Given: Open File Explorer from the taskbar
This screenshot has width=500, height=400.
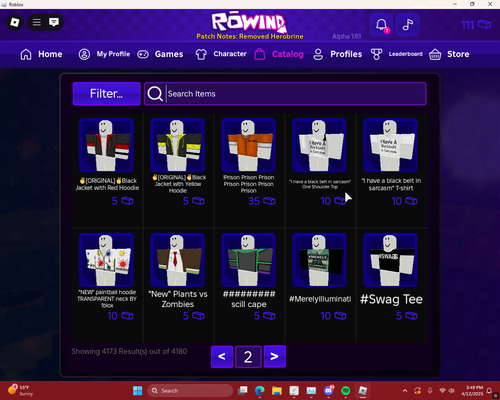Looking at the screenshot, I should [x=277, y=391].
